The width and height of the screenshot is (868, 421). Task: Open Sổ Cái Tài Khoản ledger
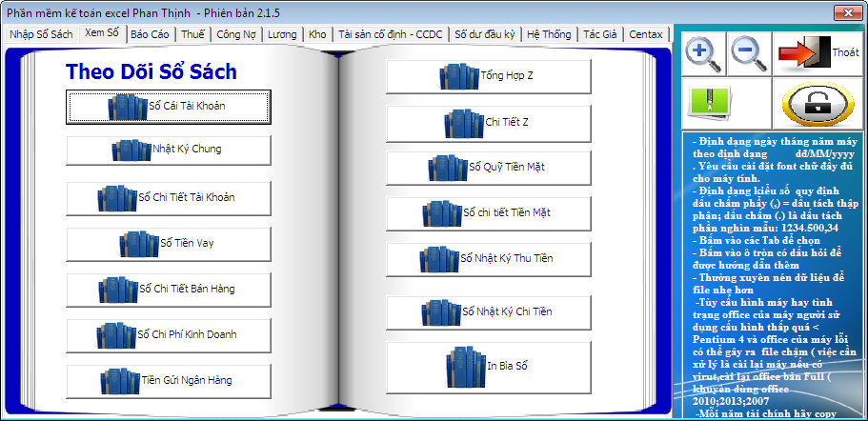(x=169, y=107)
